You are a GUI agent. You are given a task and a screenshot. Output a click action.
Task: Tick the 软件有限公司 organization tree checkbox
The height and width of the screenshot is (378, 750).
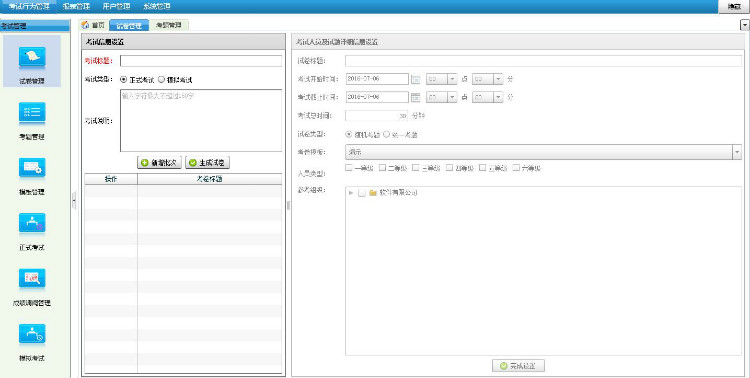pyautogui.click(x=362, y=193)
